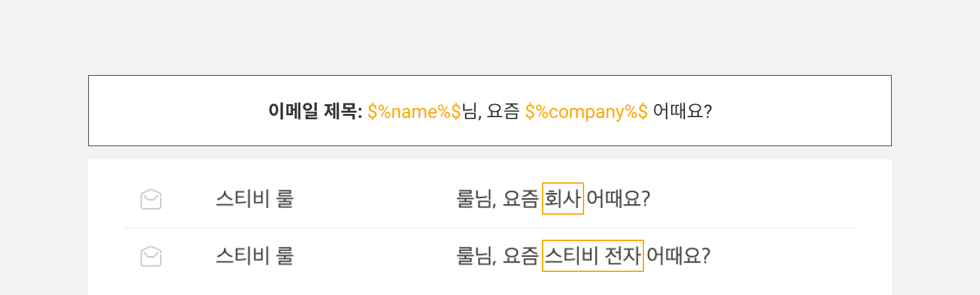This screenshot has width=980, height=295.
Task: Open the email titled 룰님, 요즘 스티비 전자 어때요?
Action: point(583,256)
